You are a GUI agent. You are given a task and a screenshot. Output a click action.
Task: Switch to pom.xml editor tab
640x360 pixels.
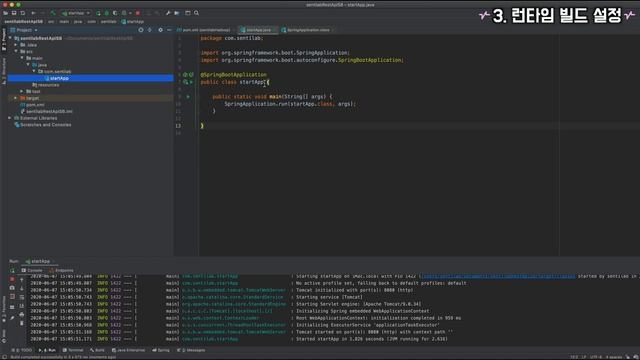pyautogui.click(x=204, y=30)
